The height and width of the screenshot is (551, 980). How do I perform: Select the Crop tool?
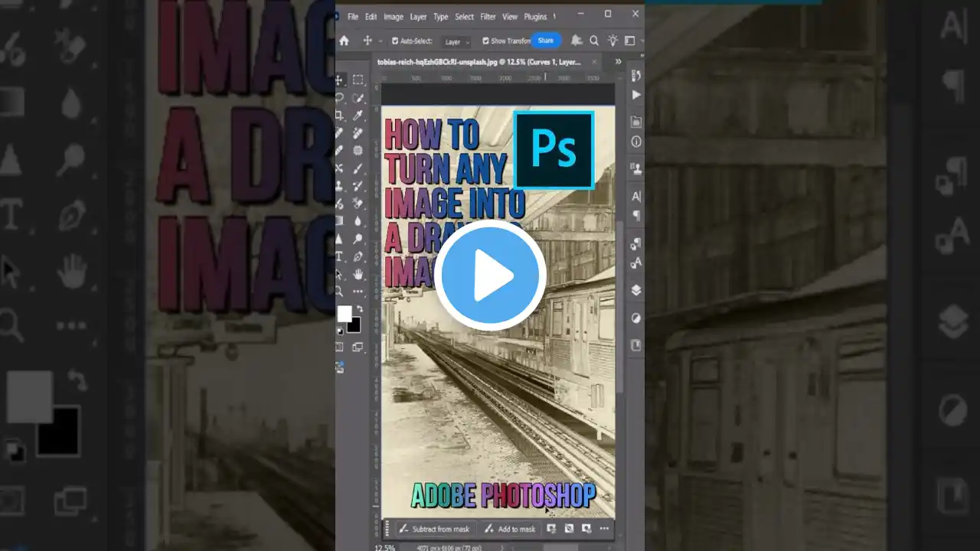click(340, 116)
